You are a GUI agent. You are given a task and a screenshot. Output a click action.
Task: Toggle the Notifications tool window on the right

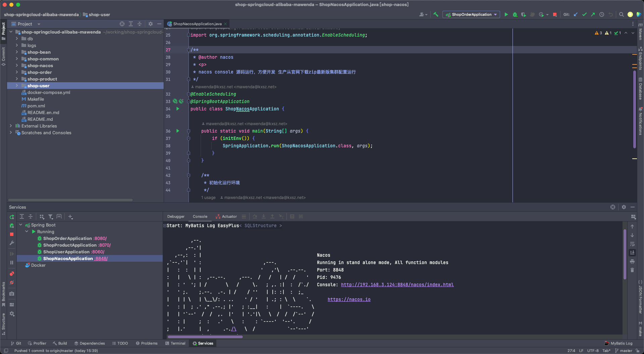[x=640, y=121]
